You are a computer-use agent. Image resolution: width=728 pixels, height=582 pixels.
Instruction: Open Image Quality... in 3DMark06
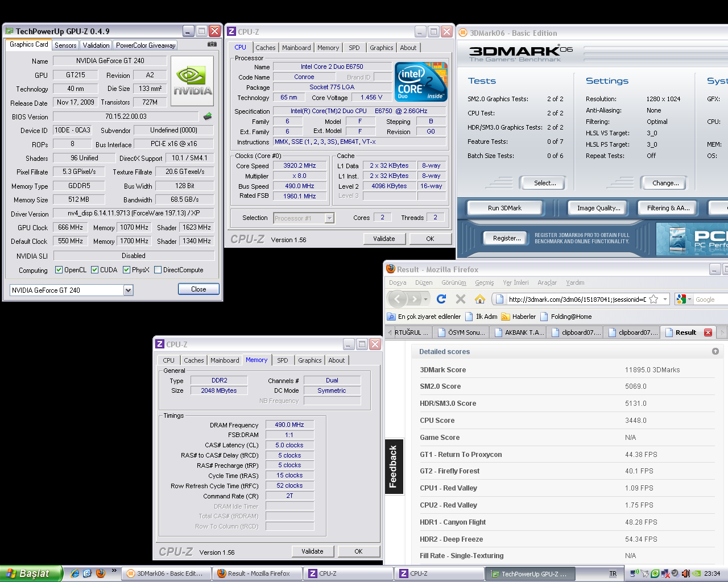pyautogui.click(x=598, y=208)
